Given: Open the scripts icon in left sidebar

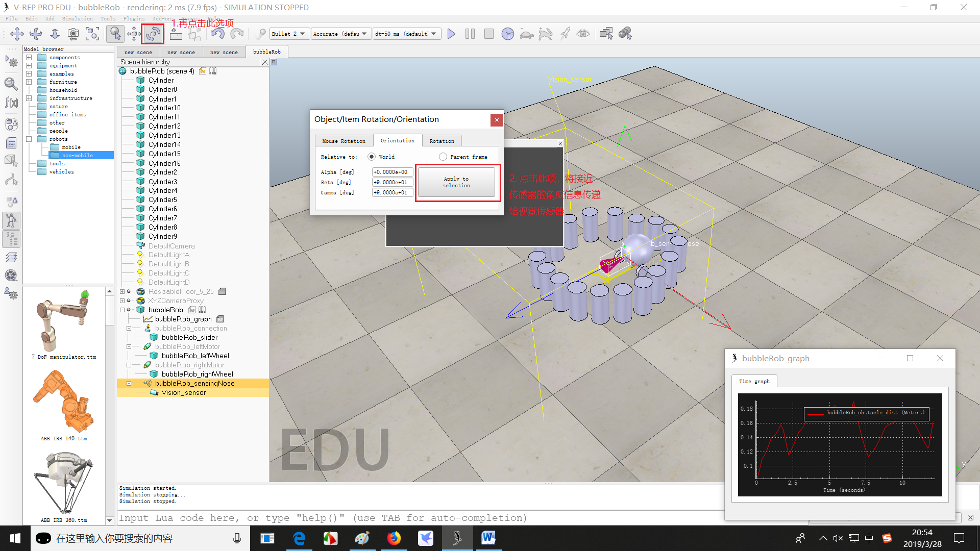Looking at the screenshot, I should [x=11, y=143].
